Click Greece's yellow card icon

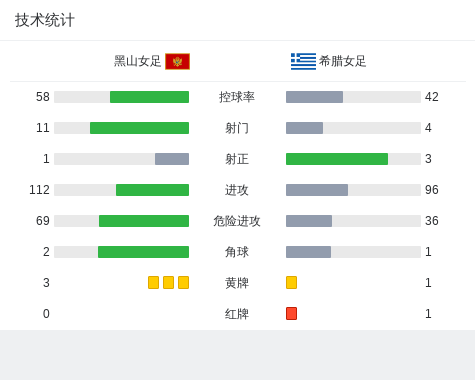(291, 282)
